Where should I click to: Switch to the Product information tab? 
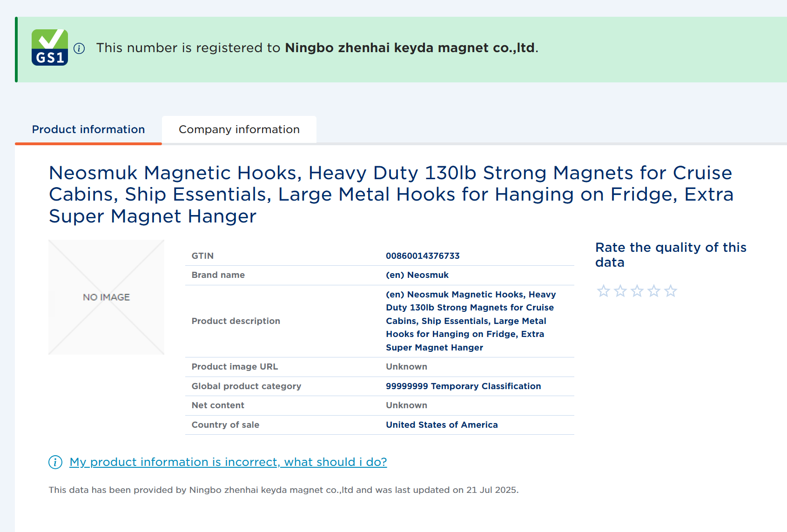coord(88,129)
